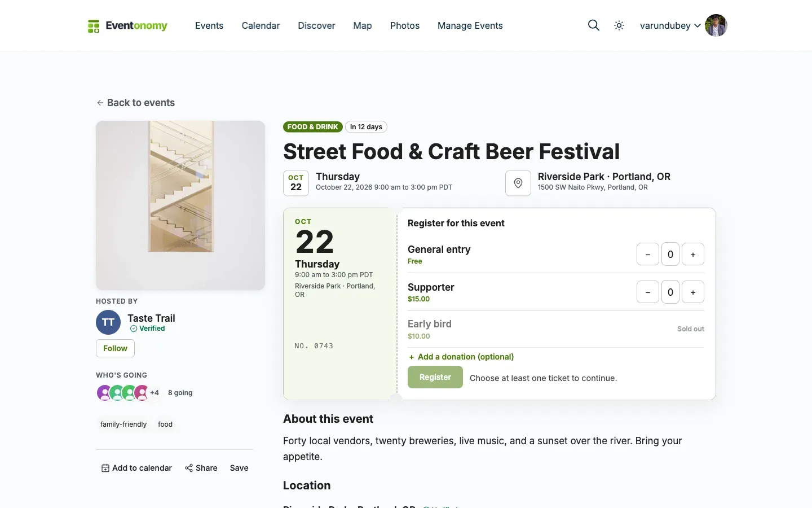Switch to the Map view
This screenshot has width=812, height=508.
pyautogui.click(x=363, y=25)
